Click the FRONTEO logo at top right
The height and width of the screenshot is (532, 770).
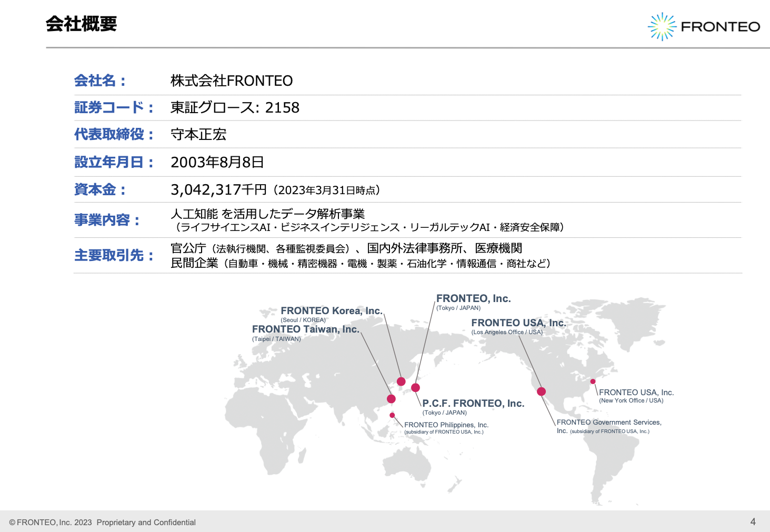(x=704, y=26)
